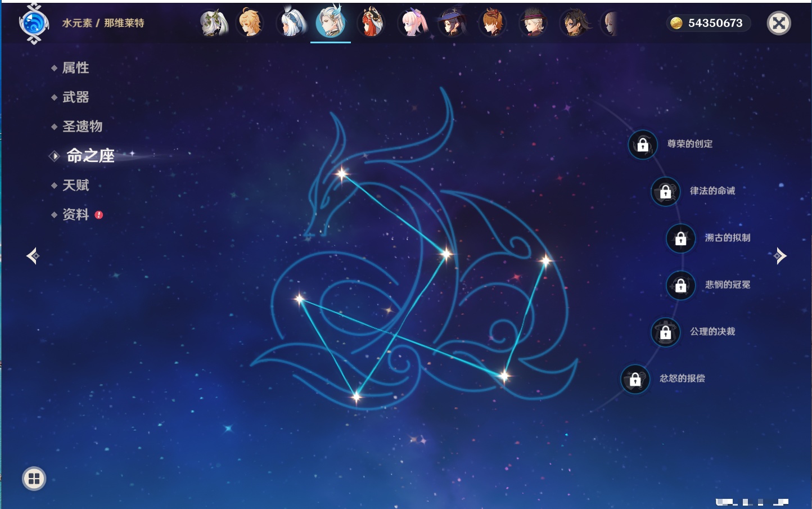Select the pink-haired character avatar
This screenshot has height=509, width=812.
pyautogui.click(x=412, y=23)
